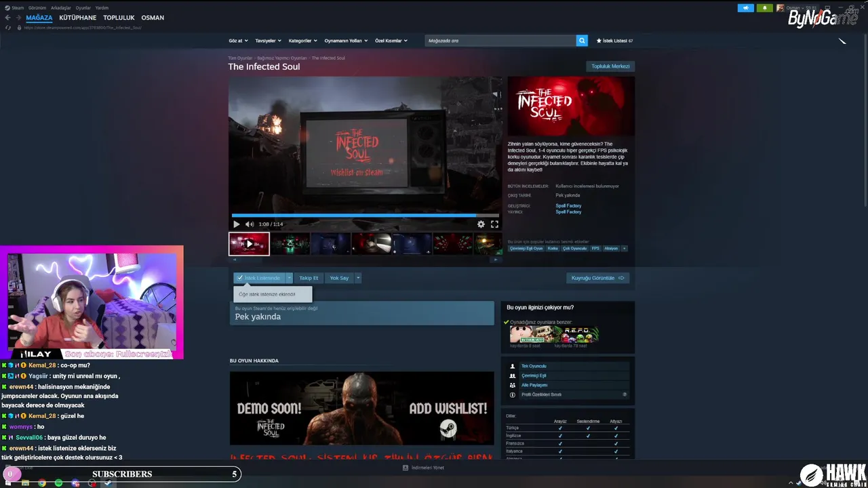
Task: Expand the Göz at dropdown
Action: pyautogui.click(x=238, y=41)
